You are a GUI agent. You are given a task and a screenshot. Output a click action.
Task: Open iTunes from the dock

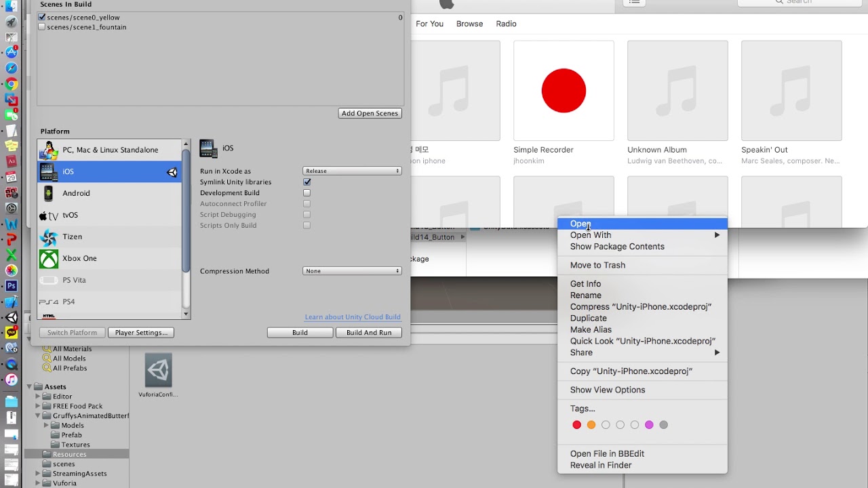point(12,380)
